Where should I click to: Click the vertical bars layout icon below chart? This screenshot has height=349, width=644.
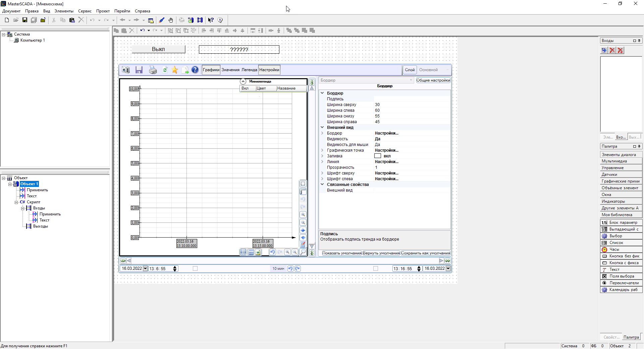(243, 252)
